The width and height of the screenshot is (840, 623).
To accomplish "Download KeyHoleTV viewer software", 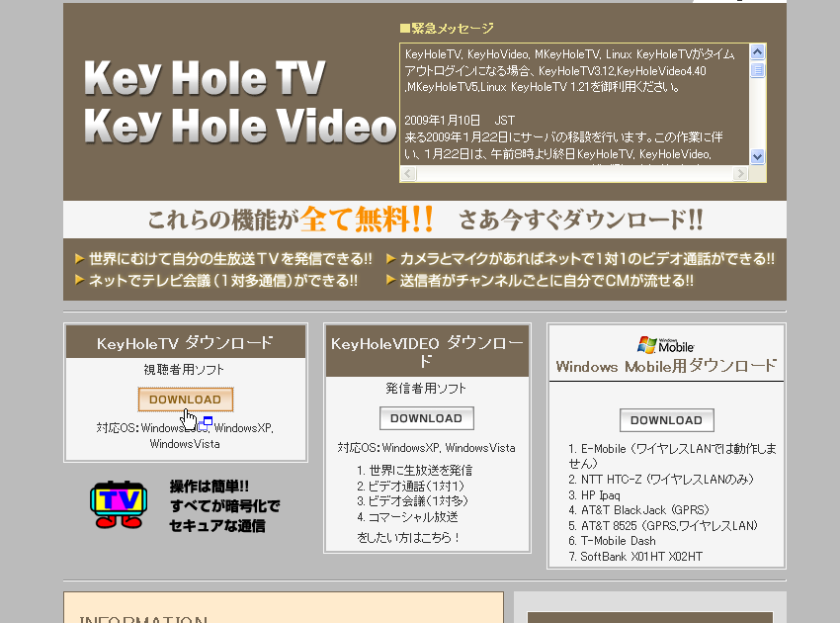I will [x=186, y=400].
